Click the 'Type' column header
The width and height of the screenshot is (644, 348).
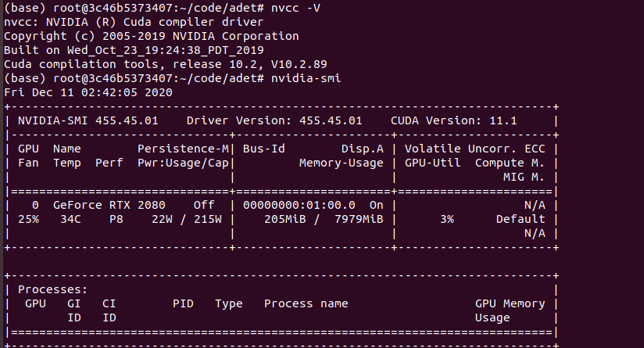[x=228, y=304]
